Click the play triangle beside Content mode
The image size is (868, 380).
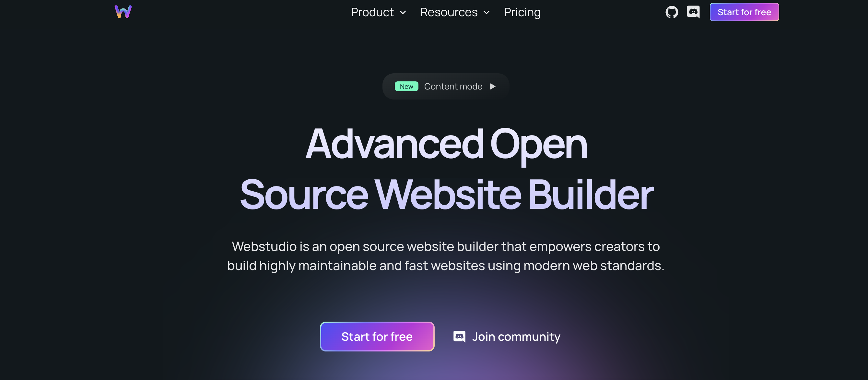point(493,87)
